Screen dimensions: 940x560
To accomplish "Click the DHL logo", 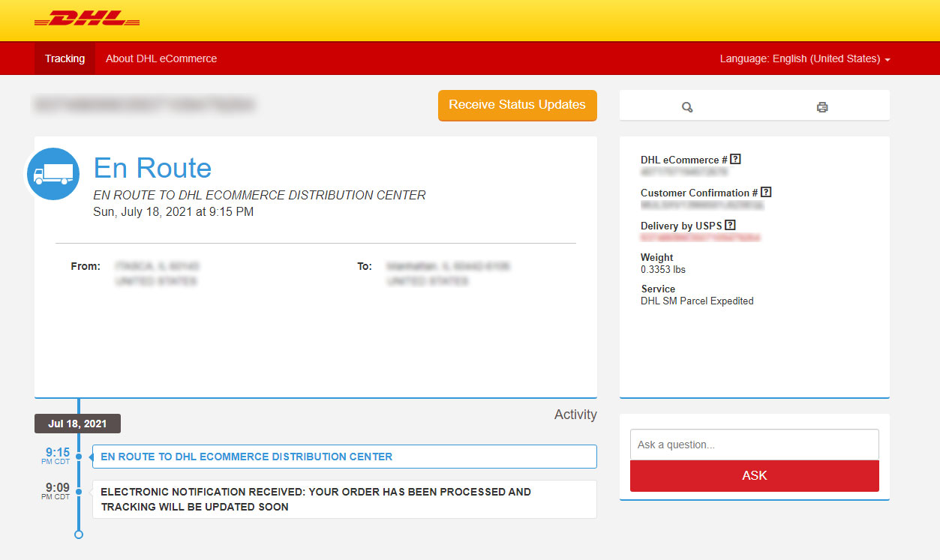I will [x=87, y=19].
